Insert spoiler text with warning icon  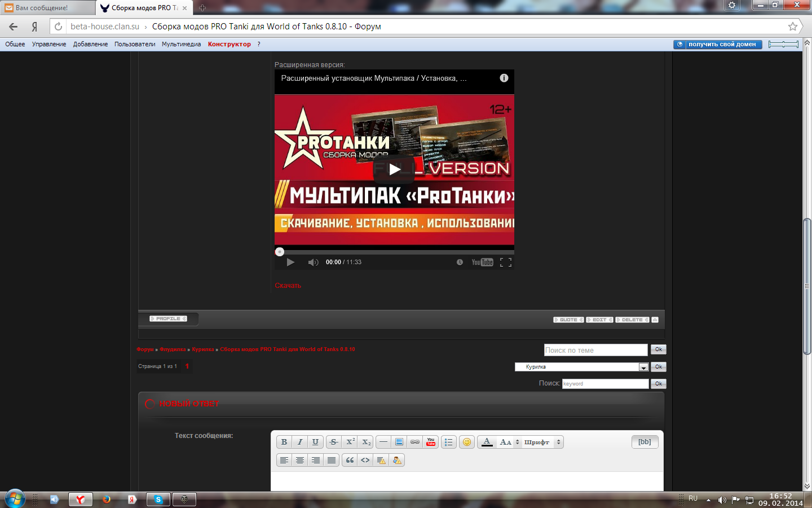point(381,461)
